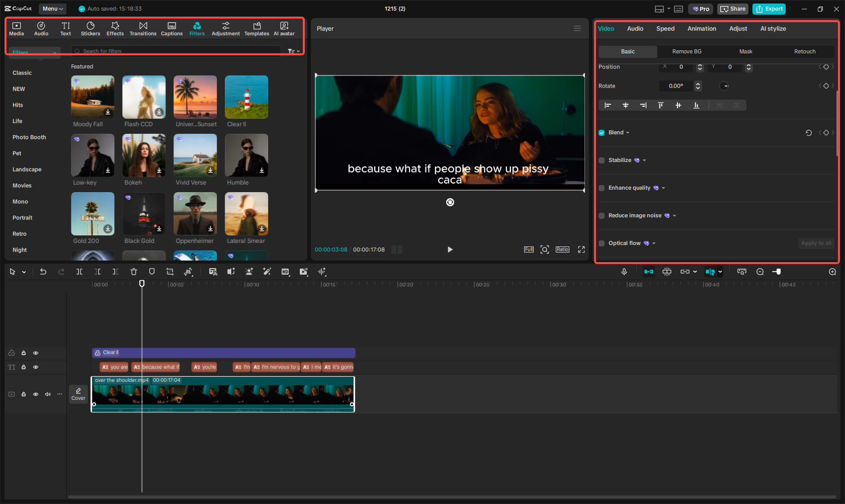Click the microphone record voiceover icon

624,272
